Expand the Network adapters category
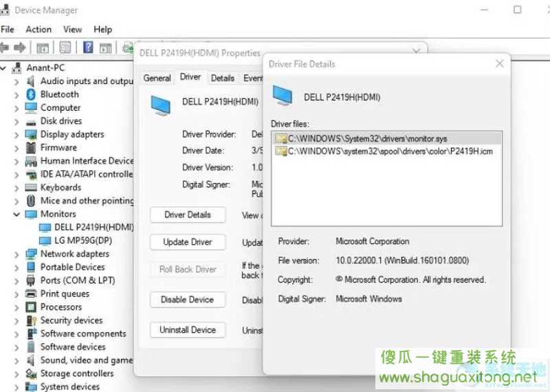550x392 pixels. [16, 254]
